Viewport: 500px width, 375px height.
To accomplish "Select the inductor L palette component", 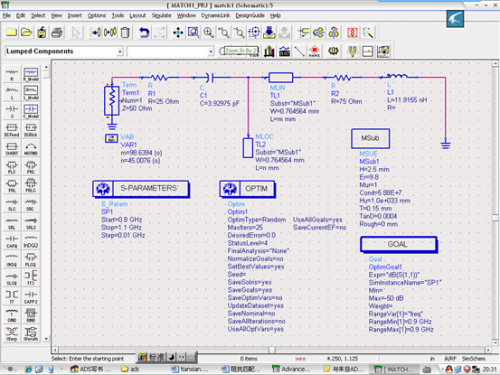I will [12, 92].
